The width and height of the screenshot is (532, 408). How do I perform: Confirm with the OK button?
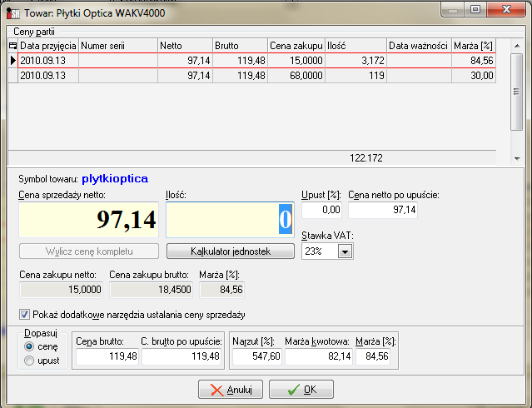click(301, 390)
